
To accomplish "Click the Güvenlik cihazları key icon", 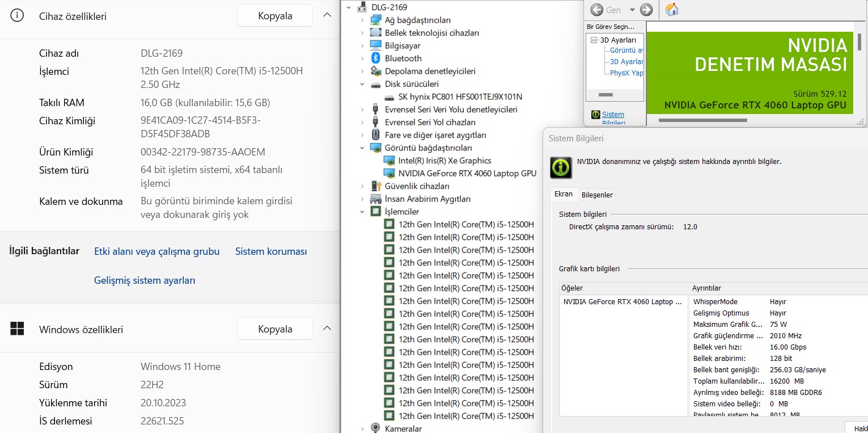I will pos(375,186).
